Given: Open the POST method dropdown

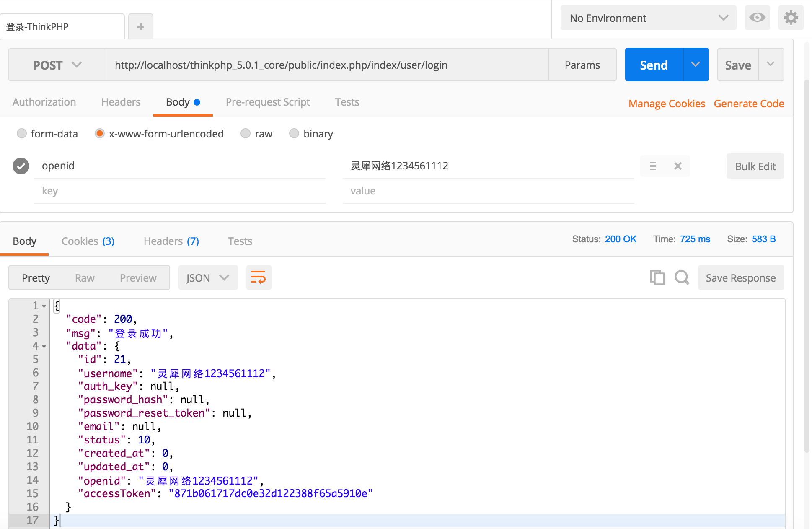Looking at the screenshot, I should pyautogui.click(x=57, y=65).
